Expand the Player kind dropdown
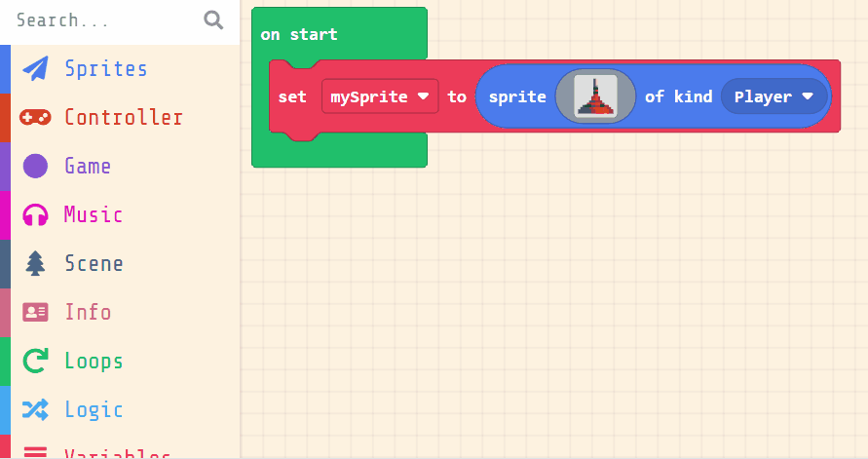This screenshot has width=868, height=459. click(774, 96)
